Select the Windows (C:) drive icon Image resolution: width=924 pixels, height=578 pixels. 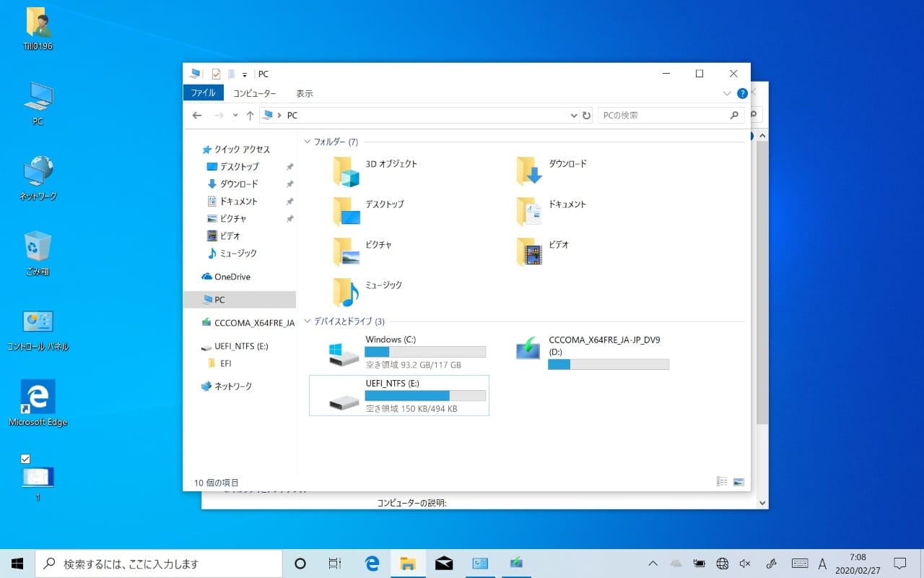(344, 353)
